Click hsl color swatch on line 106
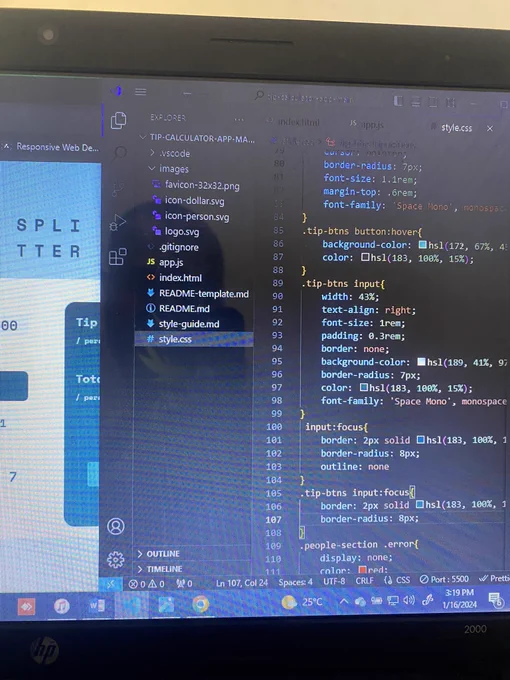The image size is (510, 680). tap(419, 505)
